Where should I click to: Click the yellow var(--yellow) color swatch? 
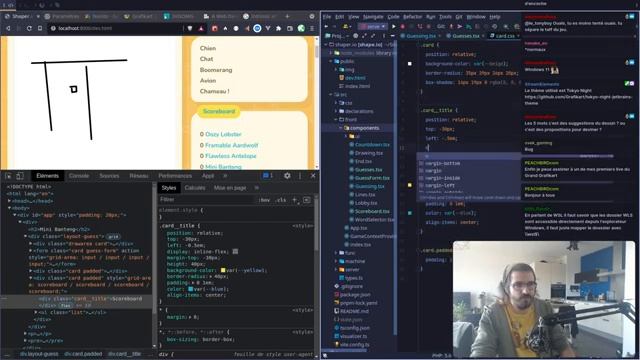click(223, 270)
